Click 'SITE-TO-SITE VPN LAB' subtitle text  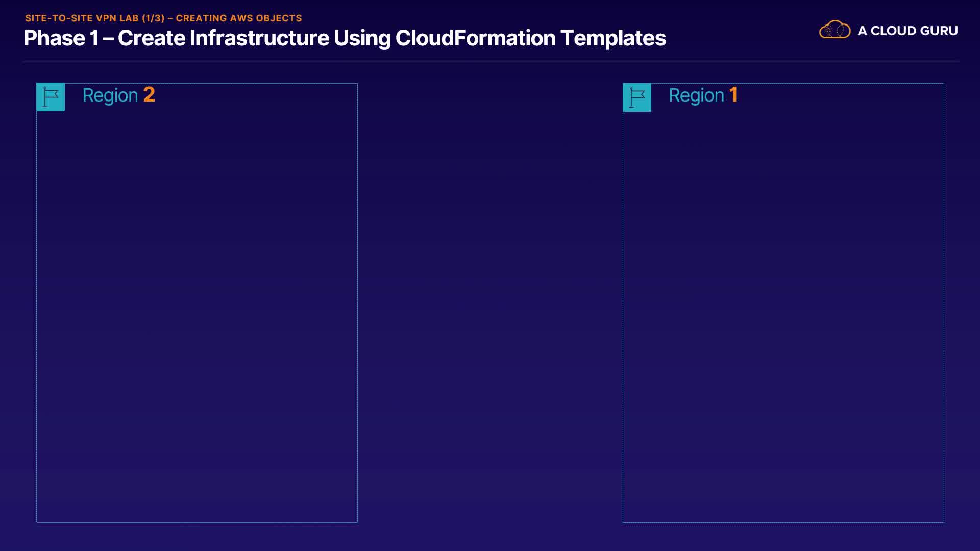point(82,18)
